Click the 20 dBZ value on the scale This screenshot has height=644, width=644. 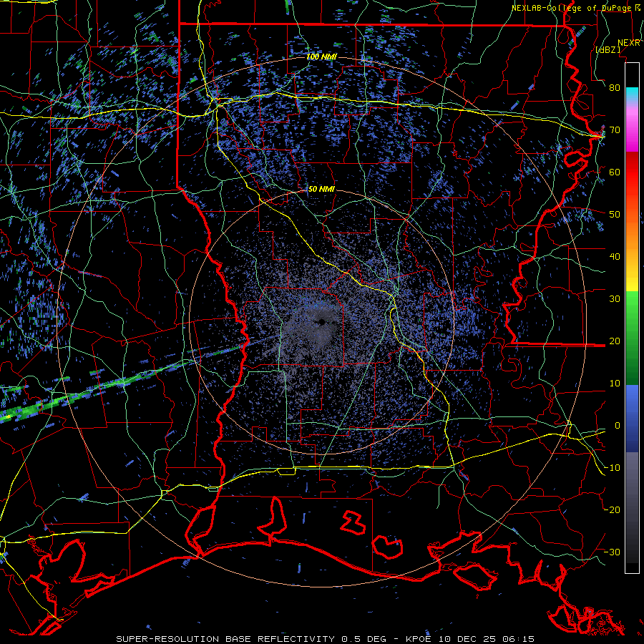tap(615, 341)
